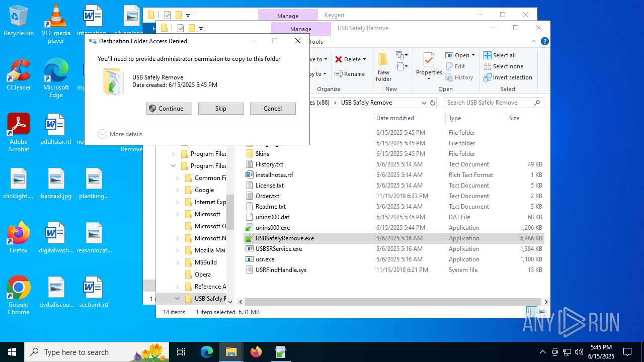The width and height of the screenshot is (644, 362).
Task: Switch to large icons view button
Action: tap(543, 312)
